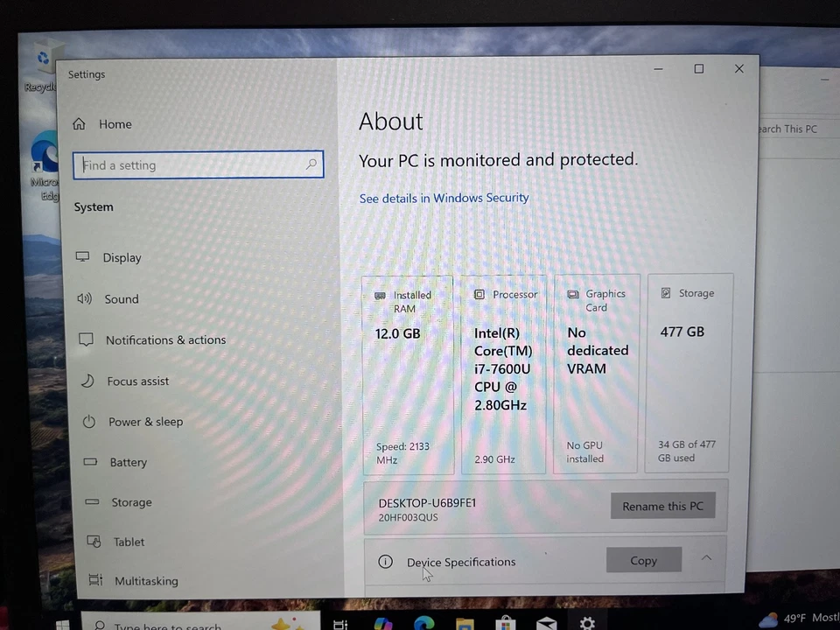Open the Mail app from the taskbar

click(546, 624)
